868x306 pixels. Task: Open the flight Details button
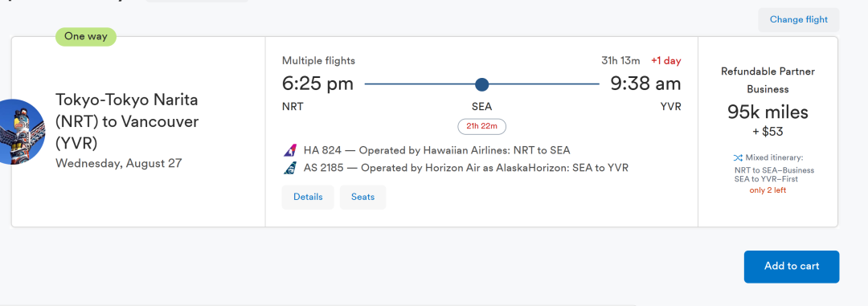(308, 197)
